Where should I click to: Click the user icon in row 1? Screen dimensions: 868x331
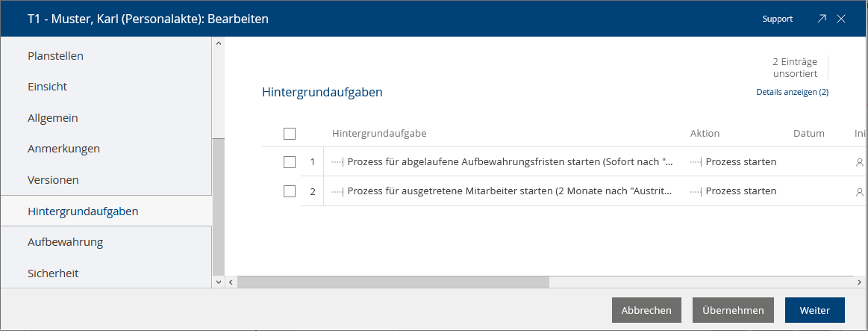point(859,162)
